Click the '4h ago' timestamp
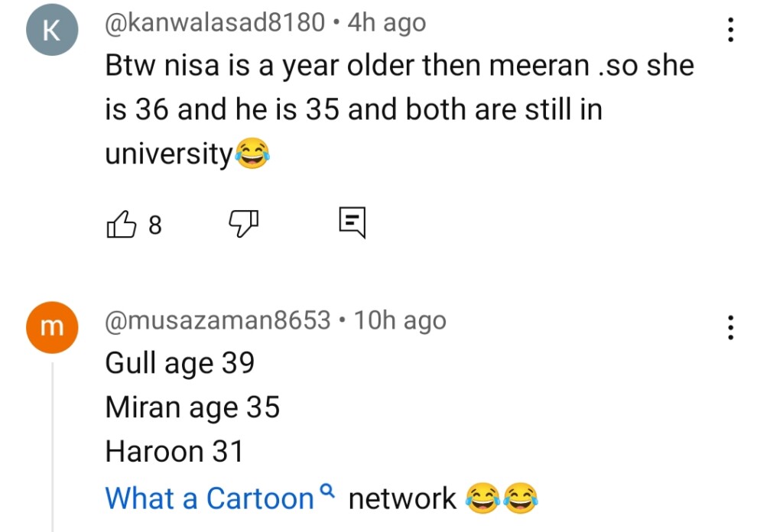Viewport: 783px width, 532px height. [x=386, y=23]
